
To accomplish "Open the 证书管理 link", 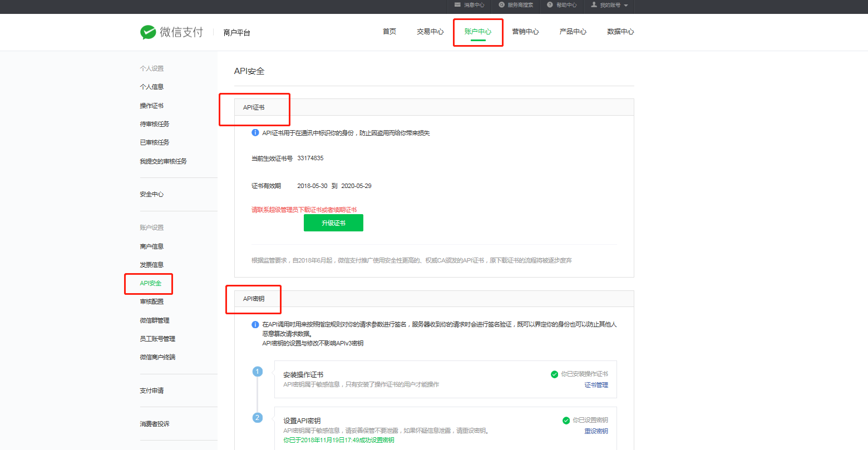I will (596, 385).
